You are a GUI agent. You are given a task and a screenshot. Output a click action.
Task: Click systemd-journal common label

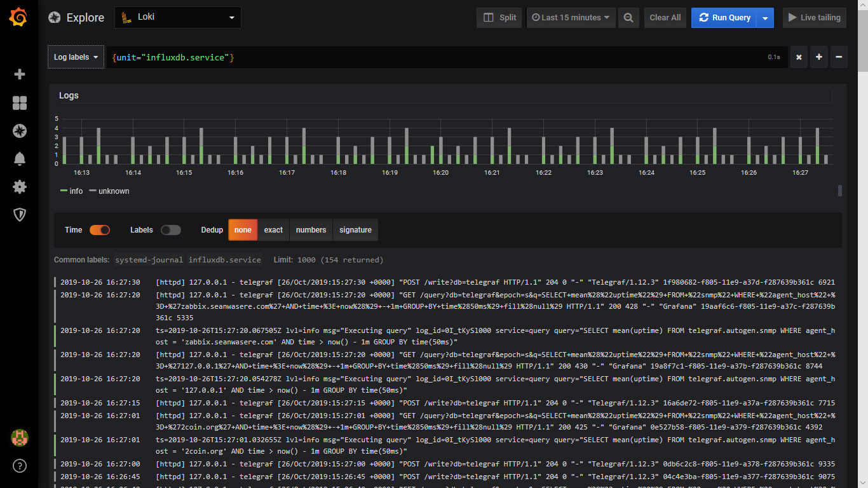149,260
